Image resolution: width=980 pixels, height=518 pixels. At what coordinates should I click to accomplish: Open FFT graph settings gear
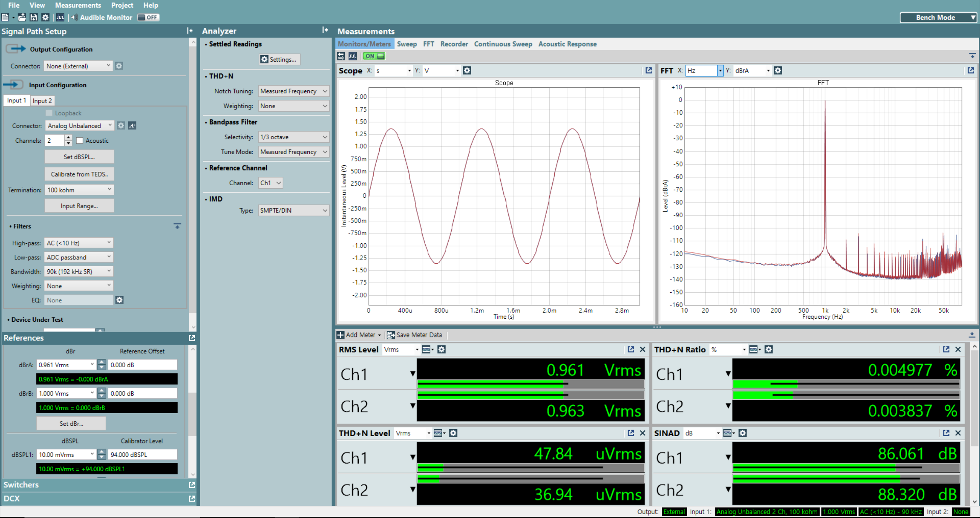[778, 70]
